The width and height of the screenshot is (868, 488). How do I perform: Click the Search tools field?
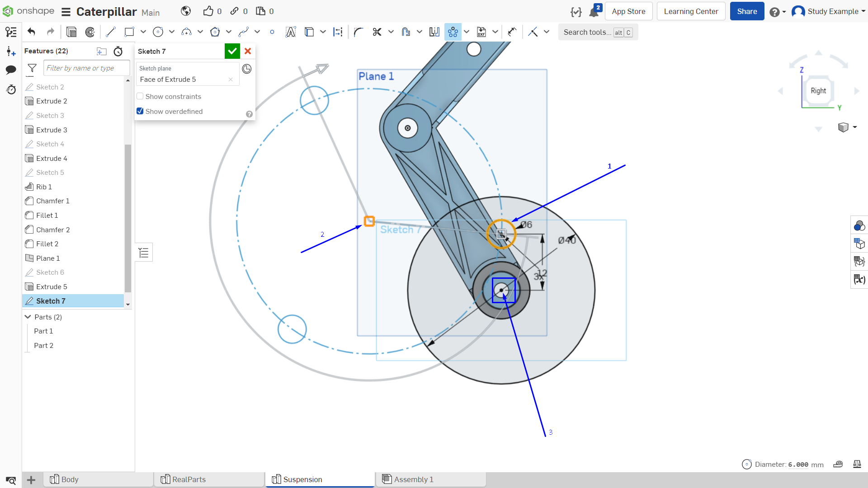(x=598, y=32)
